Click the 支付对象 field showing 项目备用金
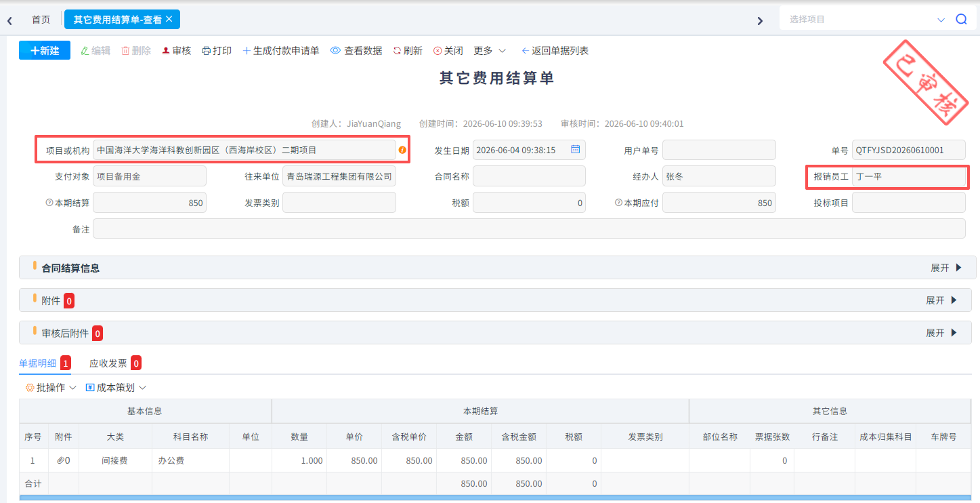The image size is (980, 503). 150,176
